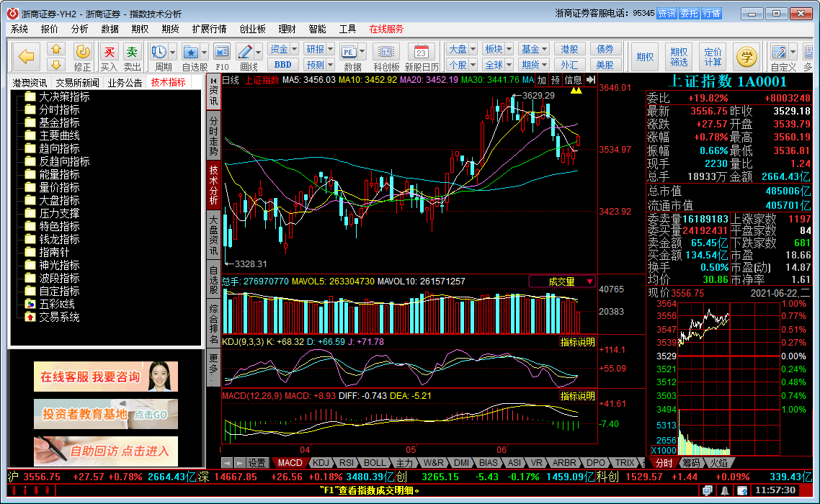This screenshot has height=504, width=820.
Task: Click the chart header right-arrow icon
Action: pos(590,79)
